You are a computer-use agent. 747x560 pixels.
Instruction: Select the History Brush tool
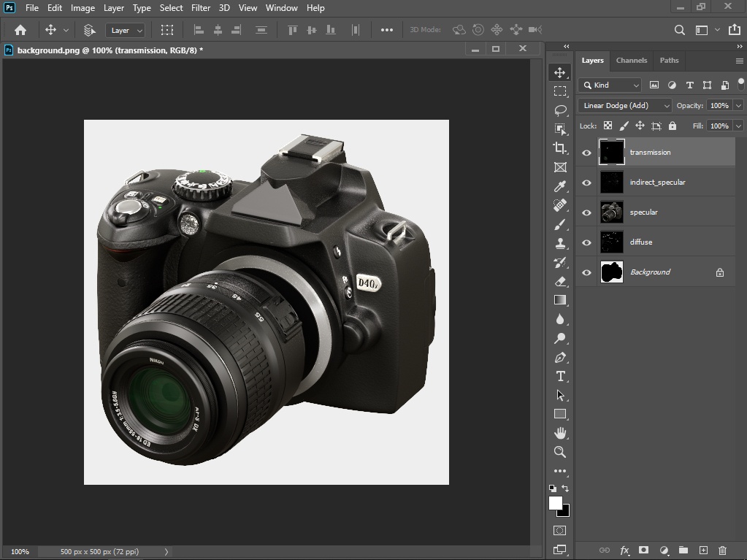click(x=560, y=262)
